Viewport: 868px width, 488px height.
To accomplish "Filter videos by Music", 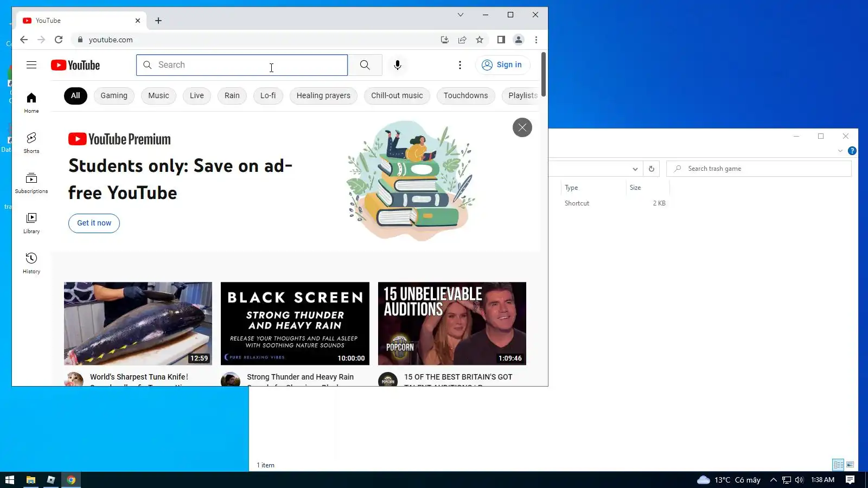I will pyautogui.click(x=158, y=96).
